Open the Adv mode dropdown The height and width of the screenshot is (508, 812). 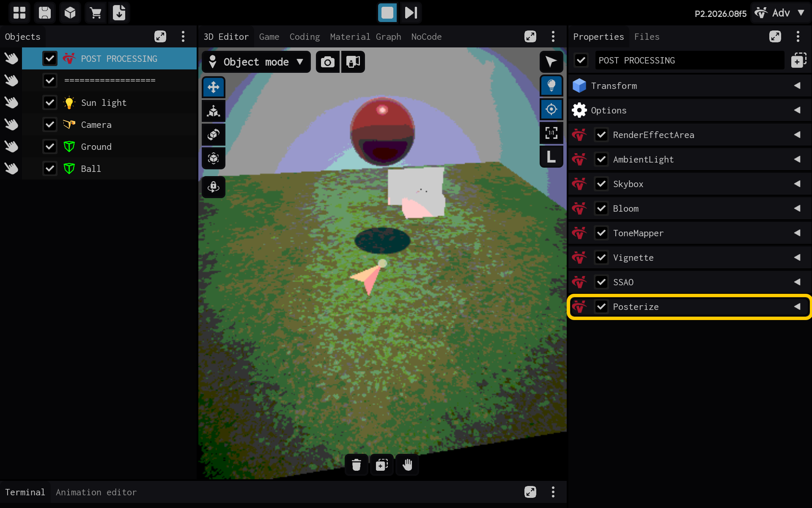tap(780, 13)
